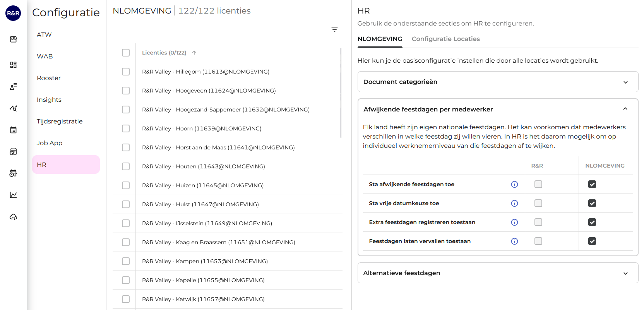Open the storefront icon in sidebar

13,39
